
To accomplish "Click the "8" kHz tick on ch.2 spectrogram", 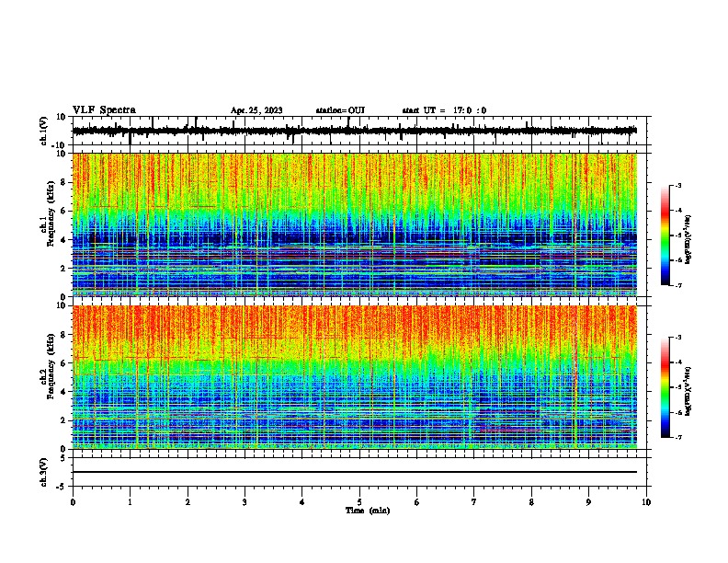I will click(64, 335).
